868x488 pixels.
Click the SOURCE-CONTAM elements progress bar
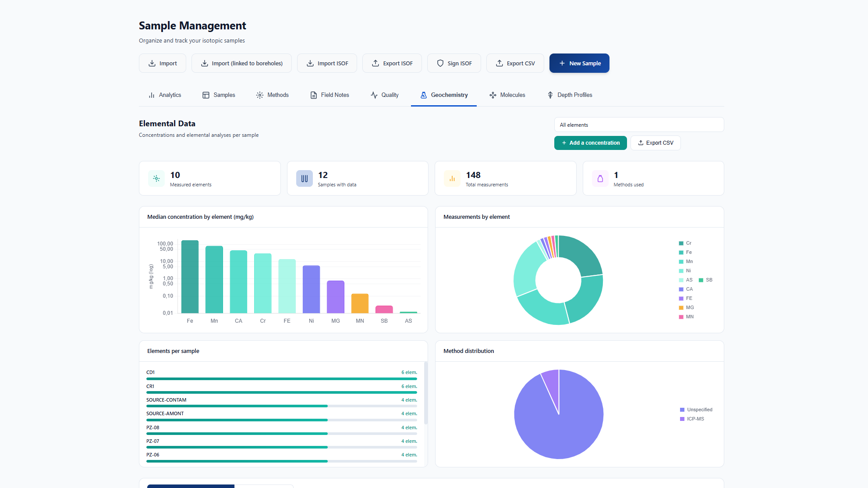click(x=282, y=406)
